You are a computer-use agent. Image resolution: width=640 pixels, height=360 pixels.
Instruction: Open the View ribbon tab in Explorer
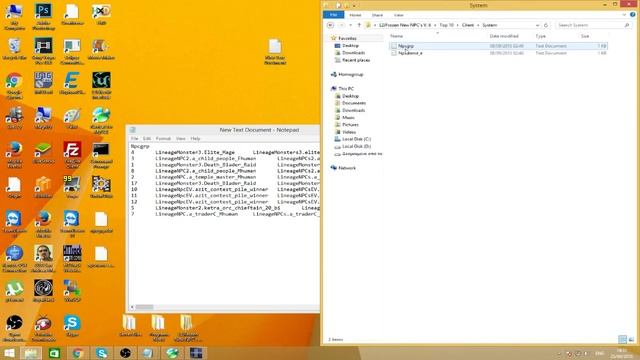tap(398, 15)
